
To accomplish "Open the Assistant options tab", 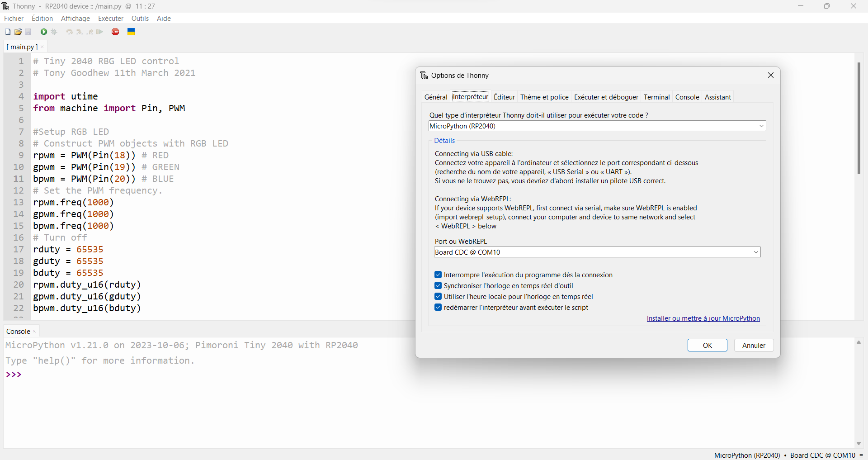I will click(x=718, y=97).
